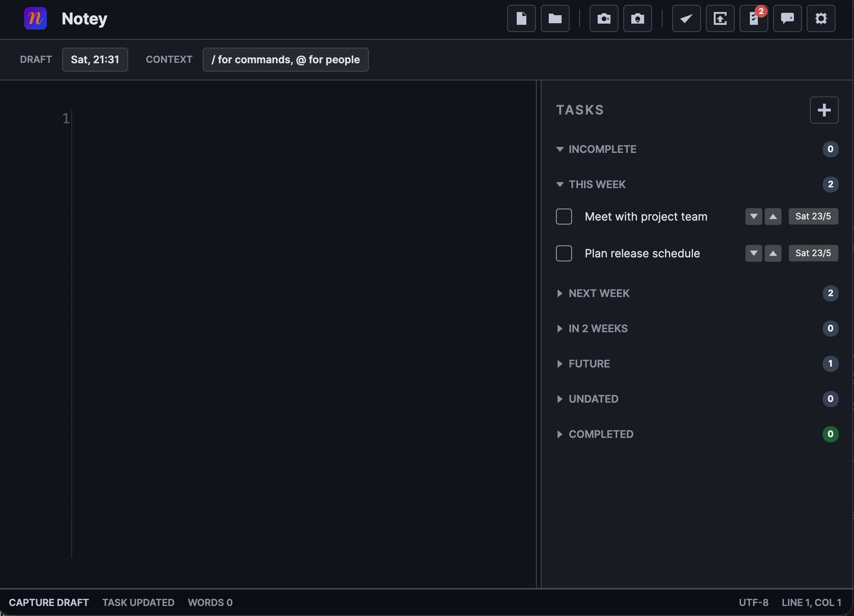
Task: Move Meet with project team down
Action: (x=753, y=217)
